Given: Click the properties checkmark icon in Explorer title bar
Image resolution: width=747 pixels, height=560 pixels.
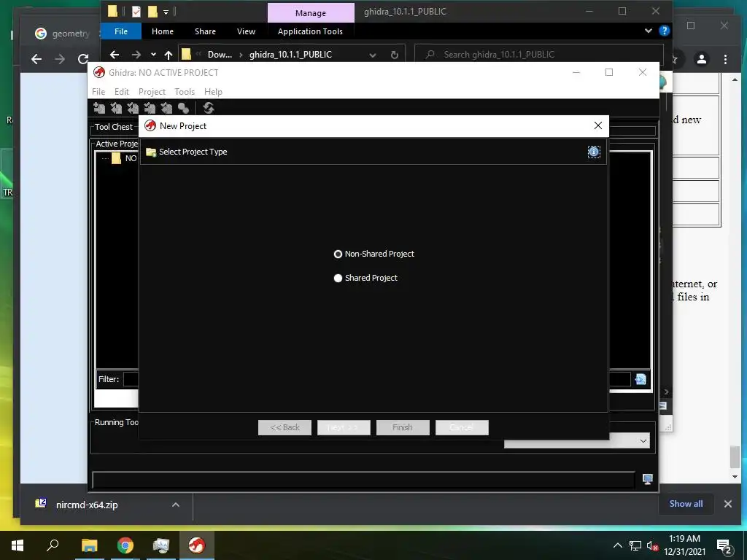Looking at the screenshot, I should point(136,12).
